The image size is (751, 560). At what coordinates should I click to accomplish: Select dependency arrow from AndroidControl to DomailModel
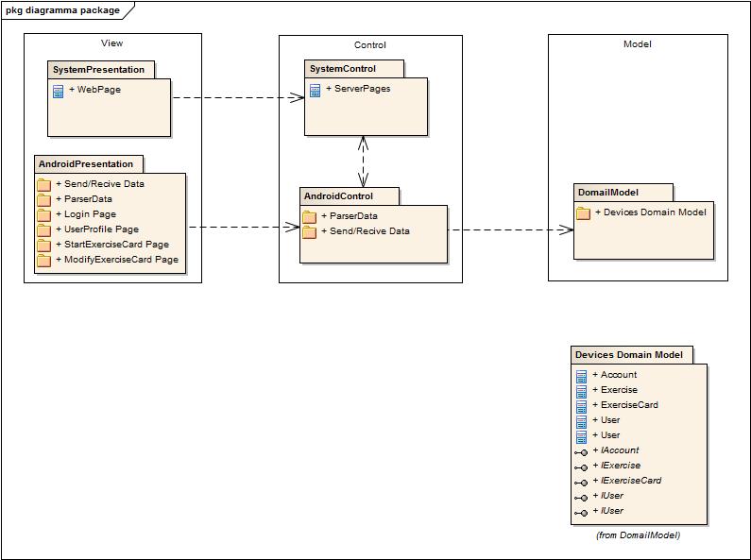(x=510, y=229)
